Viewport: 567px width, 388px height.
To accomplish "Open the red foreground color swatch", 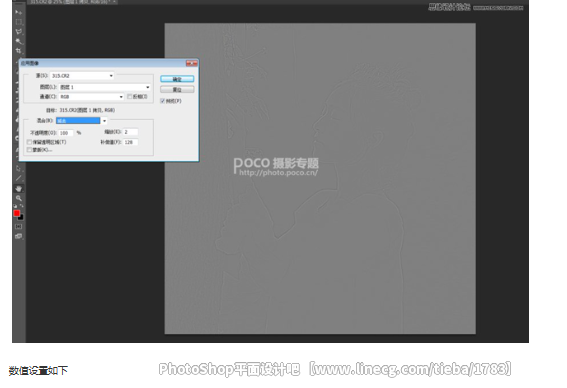I will pos(17,213).
